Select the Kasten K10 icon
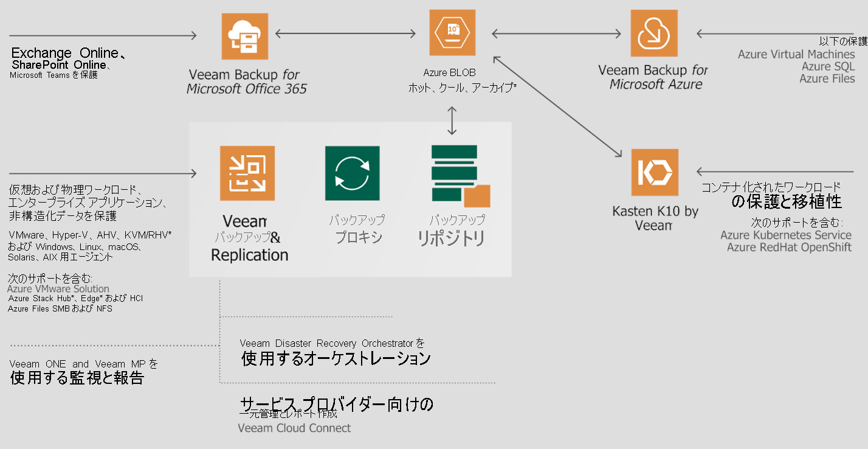The height and width of the screenshot is (449, 868). (655, 172)
